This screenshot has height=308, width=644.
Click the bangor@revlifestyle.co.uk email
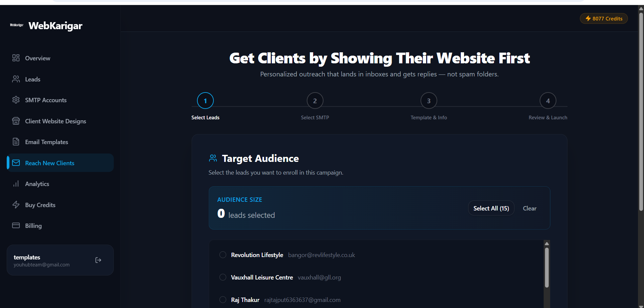[321, 255]
